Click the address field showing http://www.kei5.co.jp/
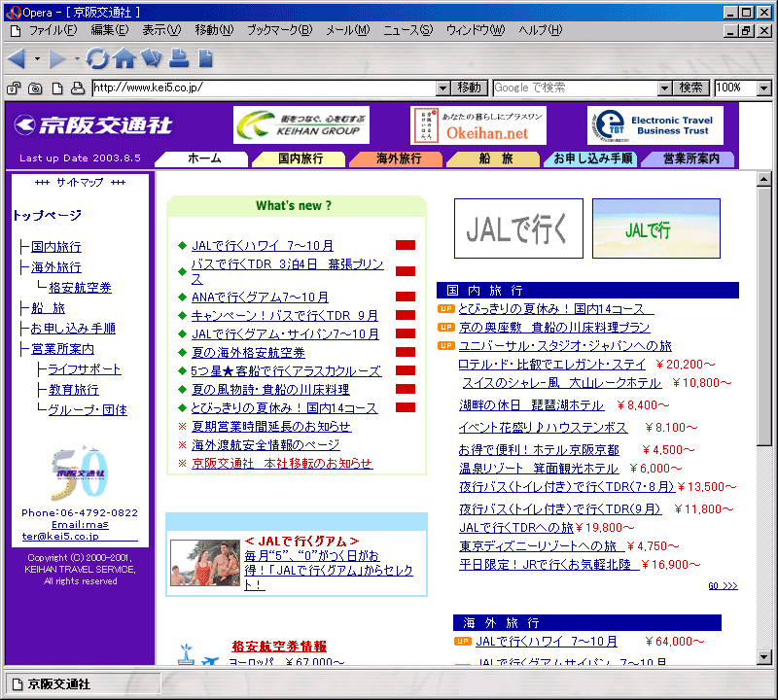 pyautogui.click(x=264, y=88)
